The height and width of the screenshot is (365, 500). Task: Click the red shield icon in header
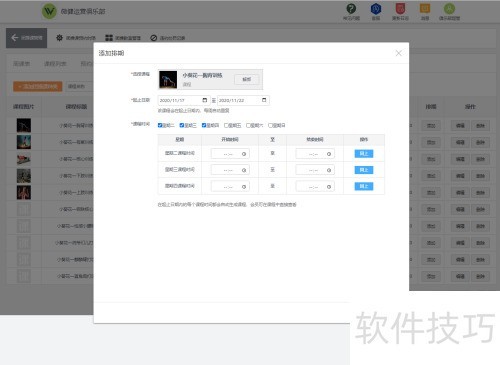coord(400,8)
